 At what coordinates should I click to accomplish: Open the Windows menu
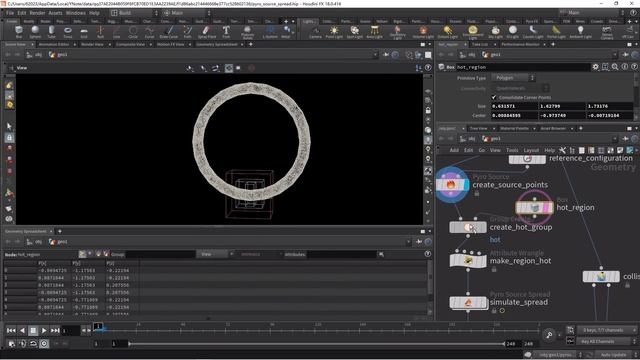(76, 13)
